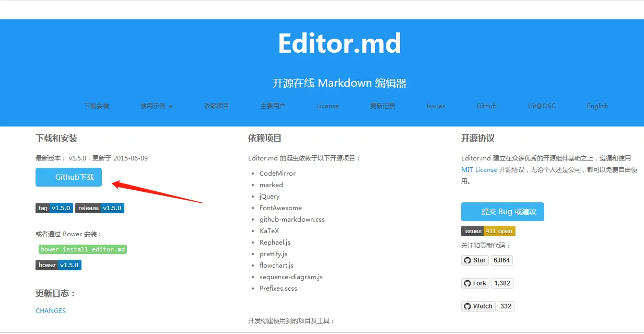644x334 pixels.
Task: Click the Fork button
Action: pyautogui.click(x=475, y=283)
